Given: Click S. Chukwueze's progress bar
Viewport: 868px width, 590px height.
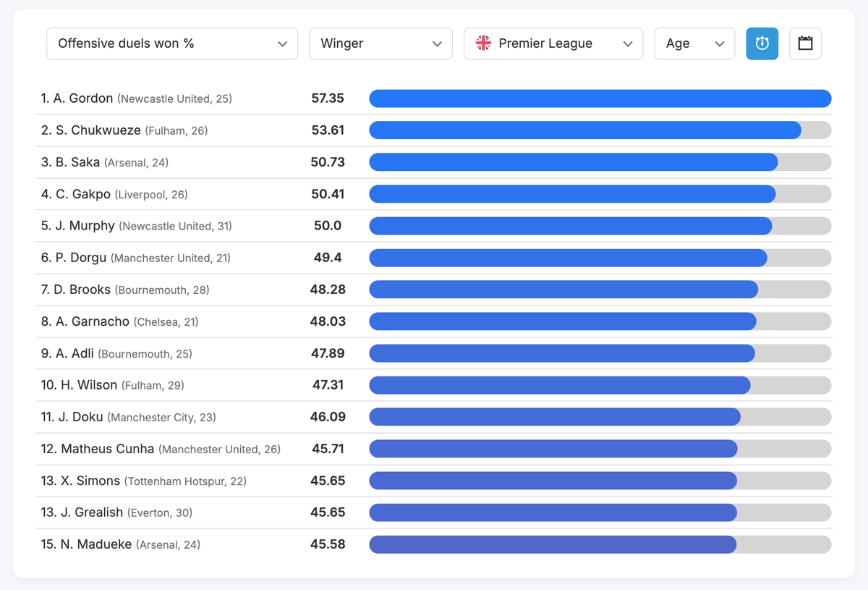Looking at the screenshot, I should [600, 130].
